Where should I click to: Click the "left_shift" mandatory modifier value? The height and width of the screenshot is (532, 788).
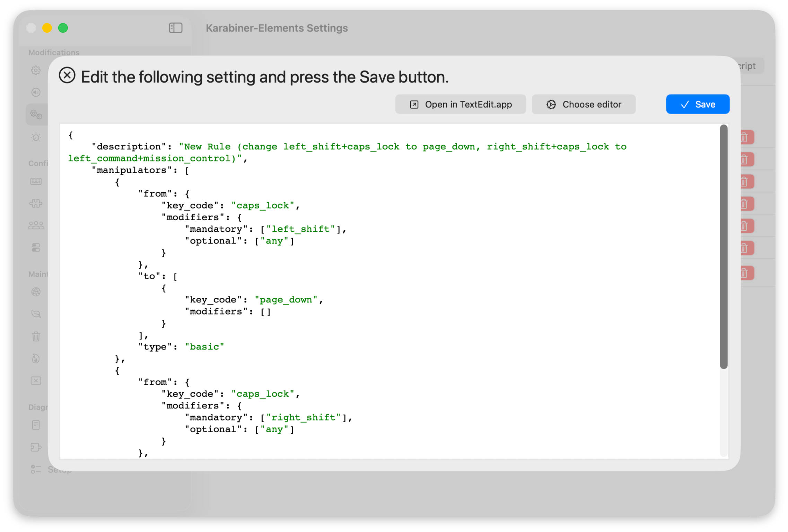[300, 229]
